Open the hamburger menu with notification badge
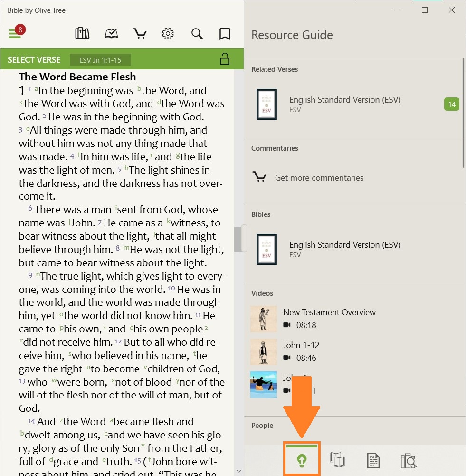The image size is (466, 476). [17, 31]
